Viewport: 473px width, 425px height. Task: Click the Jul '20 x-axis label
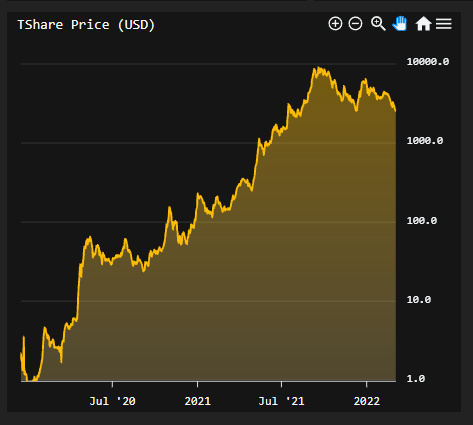tap(112, 401)
